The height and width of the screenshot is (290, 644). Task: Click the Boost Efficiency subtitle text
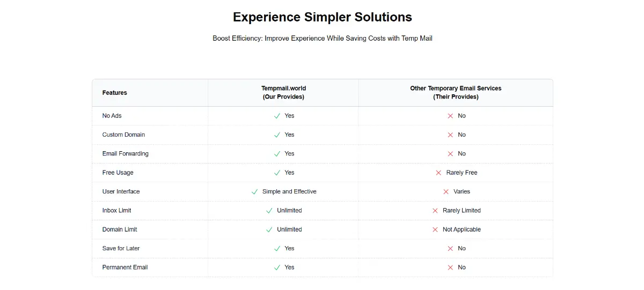pyautogui.click(x=323, y=39)
